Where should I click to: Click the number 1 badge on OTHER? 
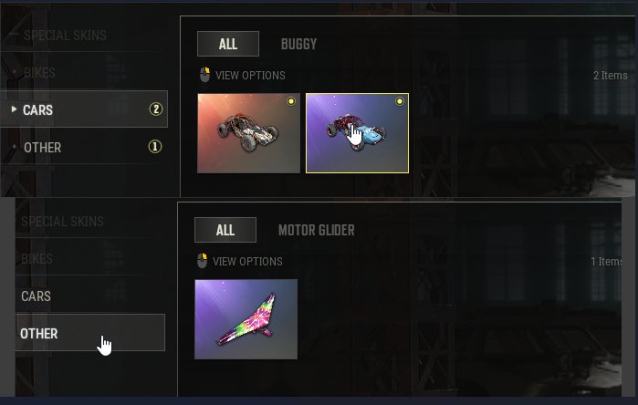(155, 147)
